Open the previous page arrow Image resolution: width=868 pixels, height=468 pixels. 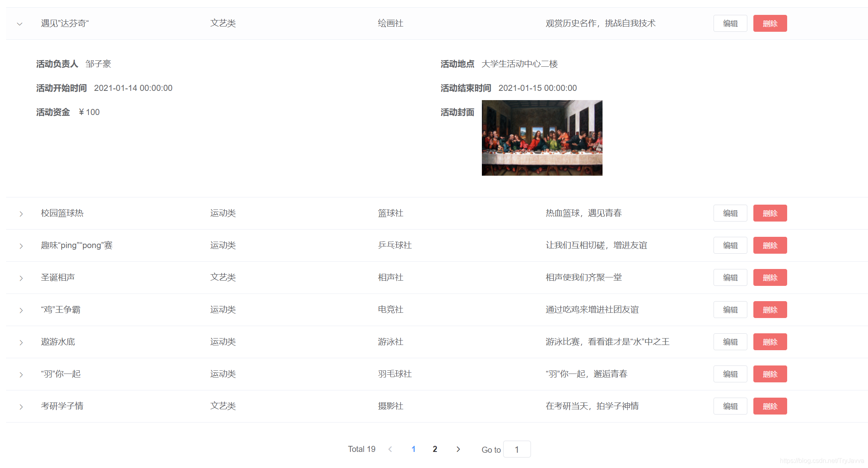coord(390,449)
